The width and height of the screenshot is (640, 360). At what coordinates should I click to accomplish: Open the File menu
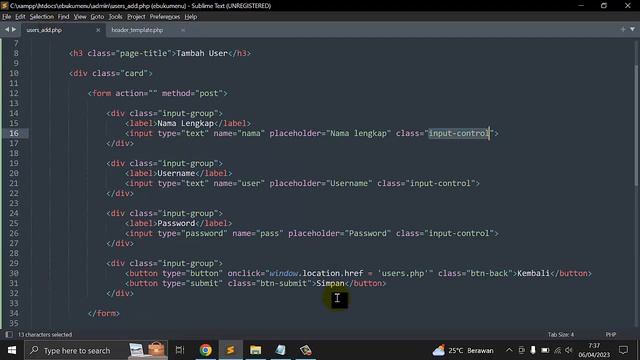(x=7, y=17)
